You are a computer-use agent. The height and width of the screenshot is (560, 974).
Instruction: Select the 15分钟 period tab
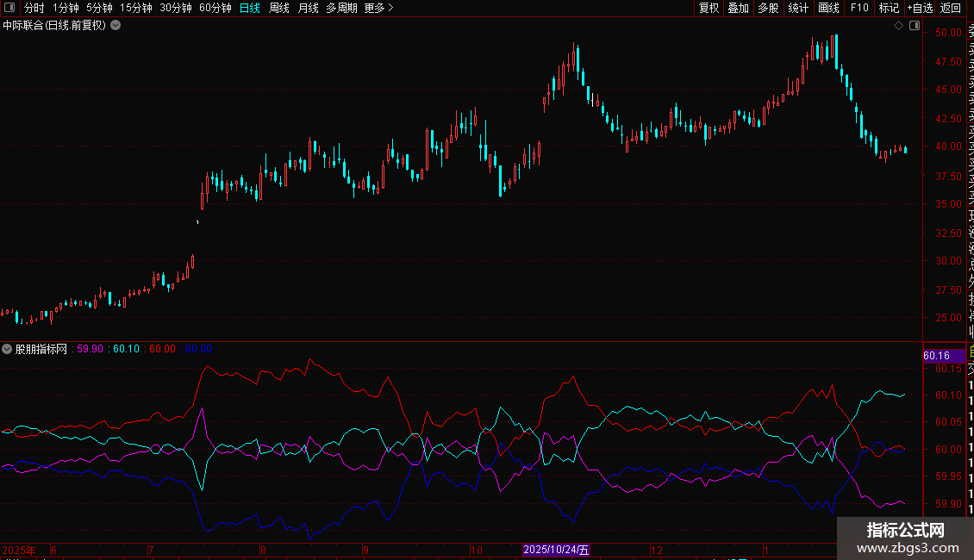coord(136,8)
